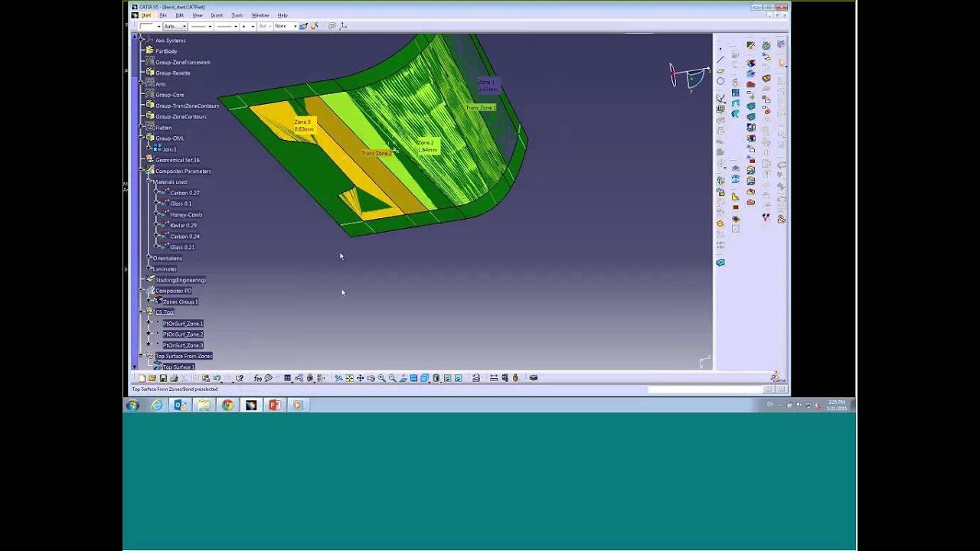The image size is (980, 551).
Task: Click the Pan icon
Action: [x=360, y=378]
